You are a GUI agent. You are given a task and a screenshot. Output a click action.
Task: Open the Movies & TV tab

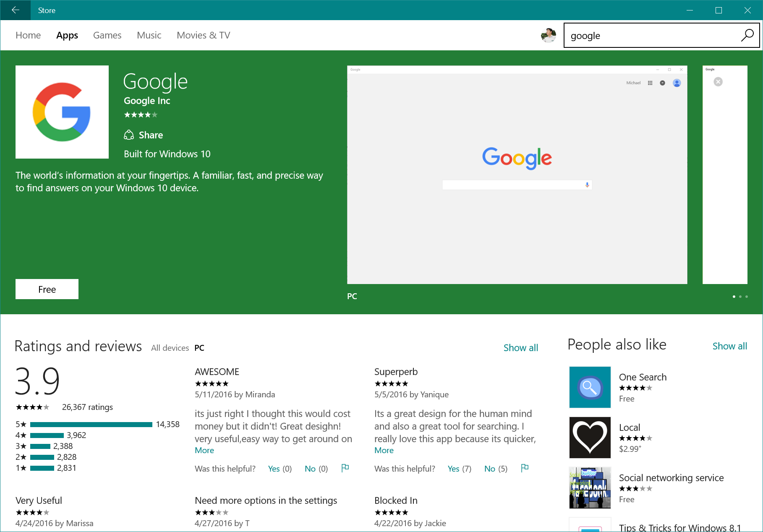pos(204,35)
